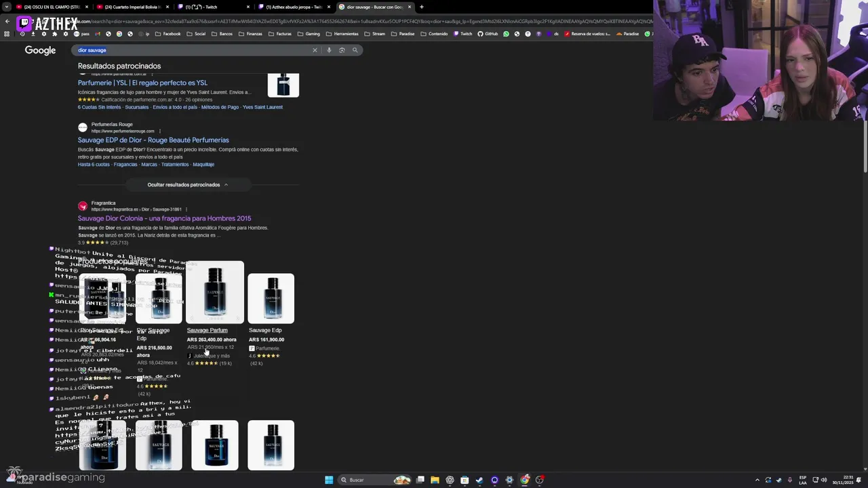
Task: Open the Gaming bookmarks folder
Action: [309, 34]
